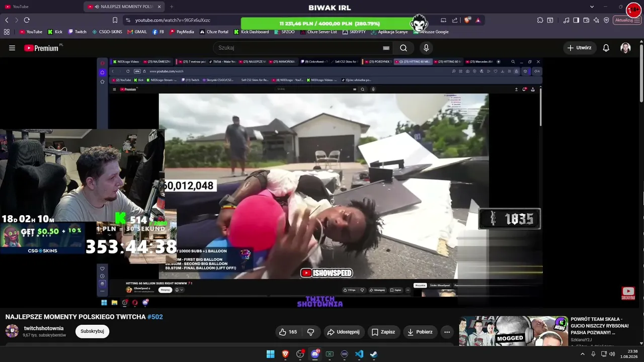This screenshot has height=362, width=644.
Task: Click the Subskrybuj button
Action: coord(92,331)
